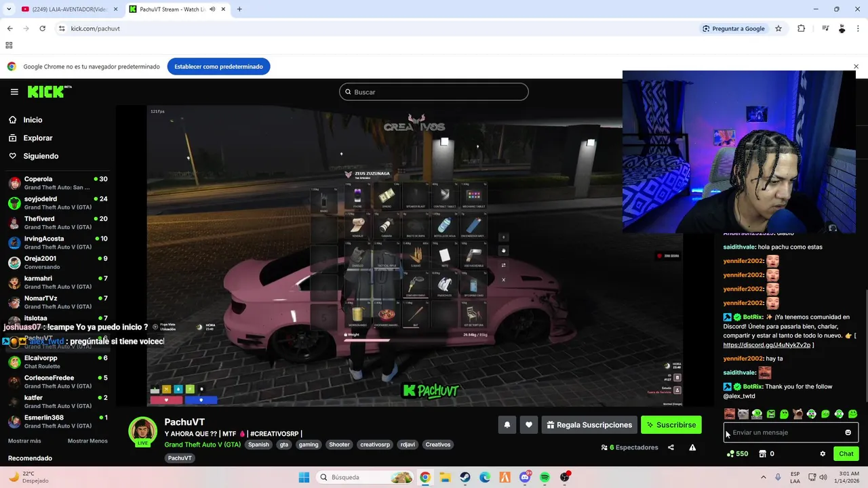Focus the Buscar search field

[x=434, y=92]
